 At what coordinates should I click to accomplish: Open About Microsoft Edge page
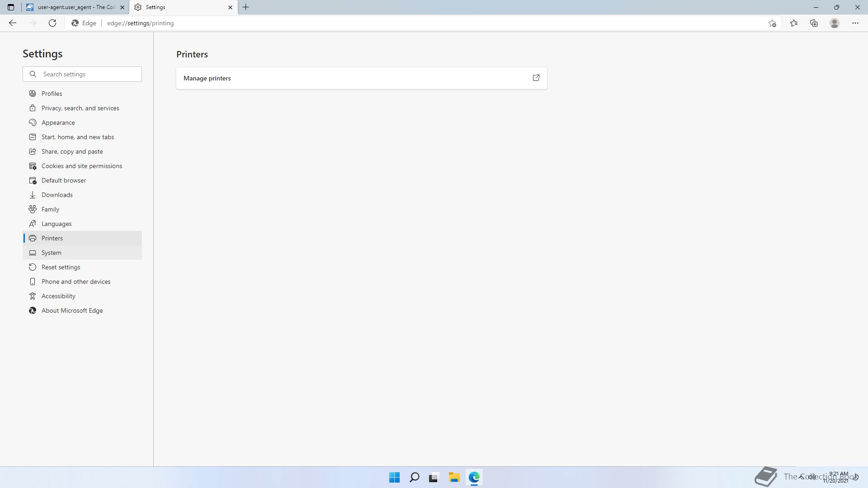72,310
